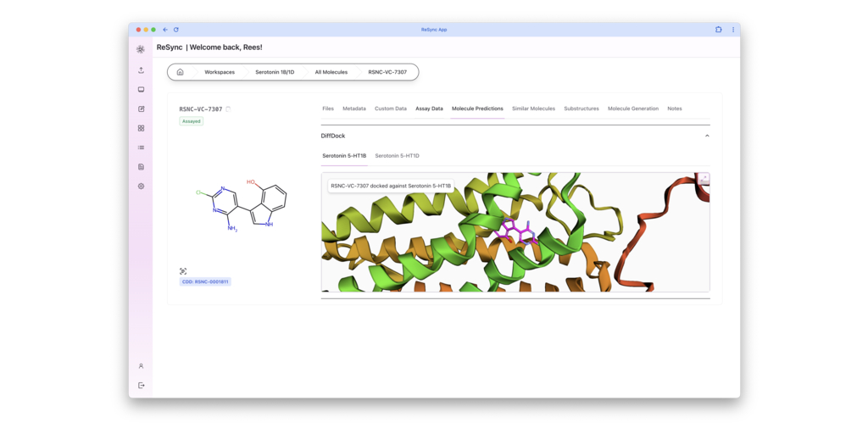Switch to the Assay Data tab
Screen dimensions: 868x434
pos(429,108)
